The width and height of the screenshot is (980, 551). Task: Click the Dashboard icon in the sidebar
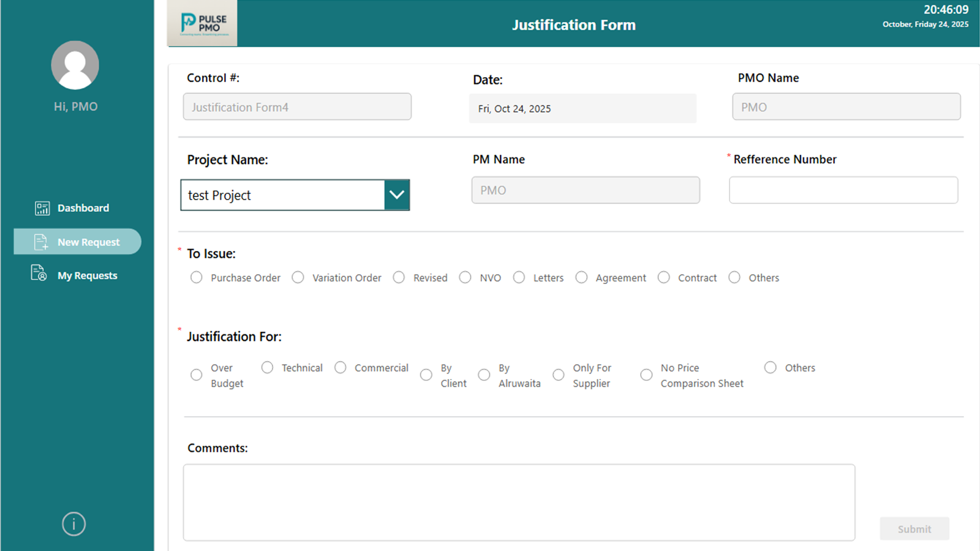(41, 208)
